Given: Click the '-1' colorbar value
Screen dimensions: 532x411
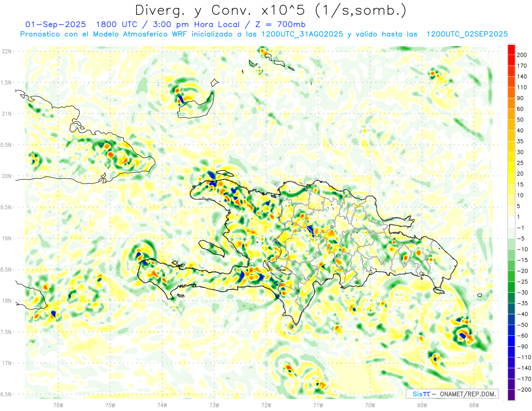Looking at the screenshot, I should 521,228.
